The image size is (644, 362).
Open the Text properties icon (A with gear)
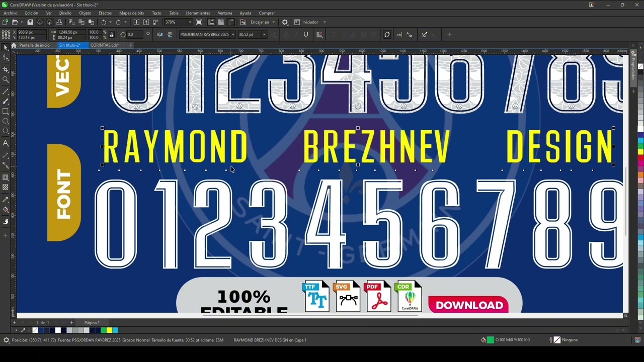(x=410, y=35)
